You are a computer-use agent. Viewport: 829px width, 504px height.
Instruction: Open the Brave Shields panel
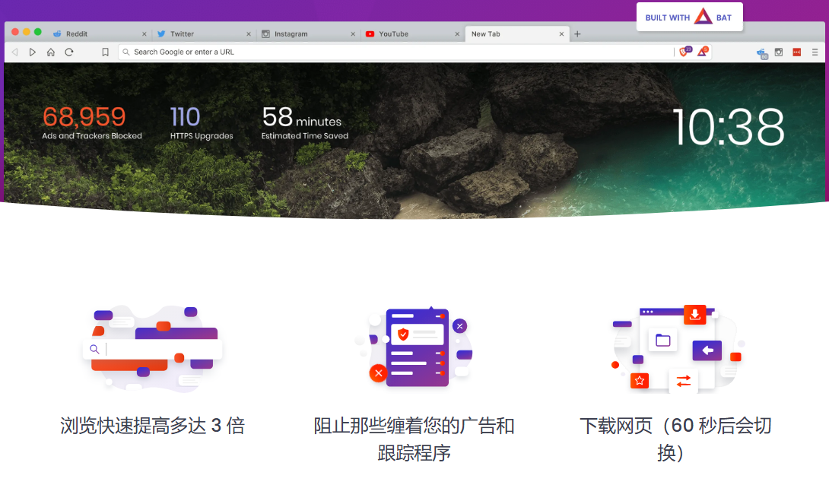pyautogui.click(x=682, y=52)
